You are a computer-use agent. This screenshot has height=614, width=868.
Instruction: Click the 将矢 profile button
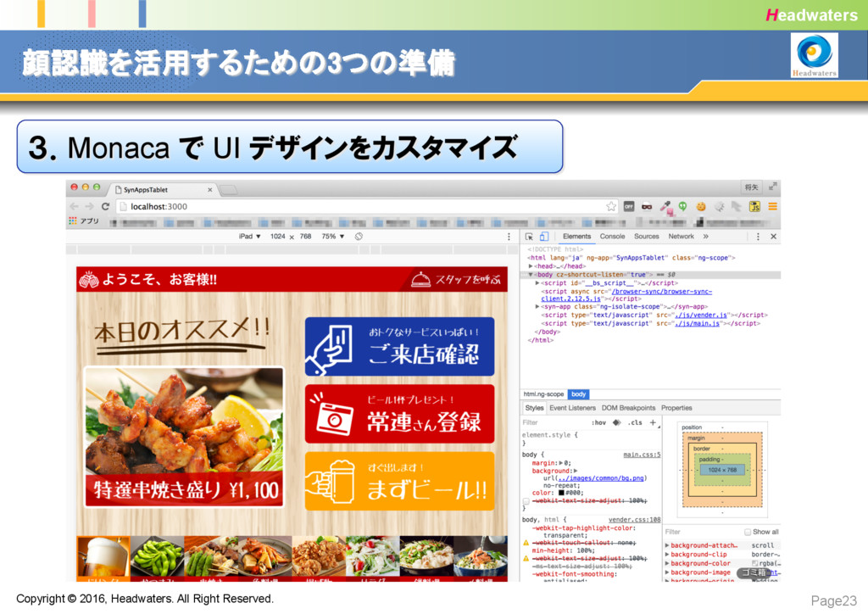pos(752,187)
